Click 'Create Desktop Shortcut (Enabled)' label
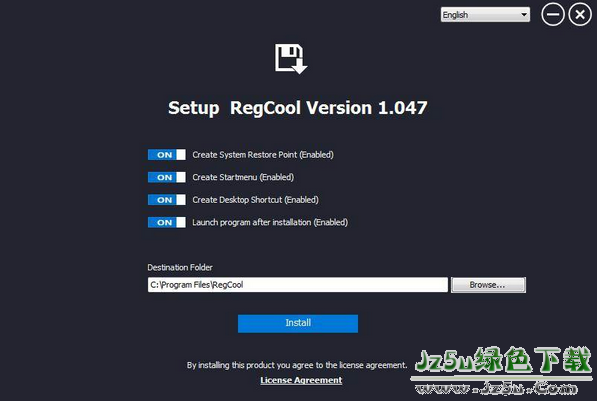This screenshot has width=597, height=401. coord(255,200)
